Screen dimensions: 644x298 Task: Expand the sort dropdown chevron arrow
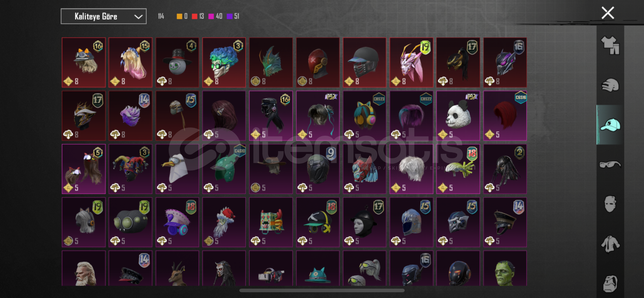(x=138, y=17)
